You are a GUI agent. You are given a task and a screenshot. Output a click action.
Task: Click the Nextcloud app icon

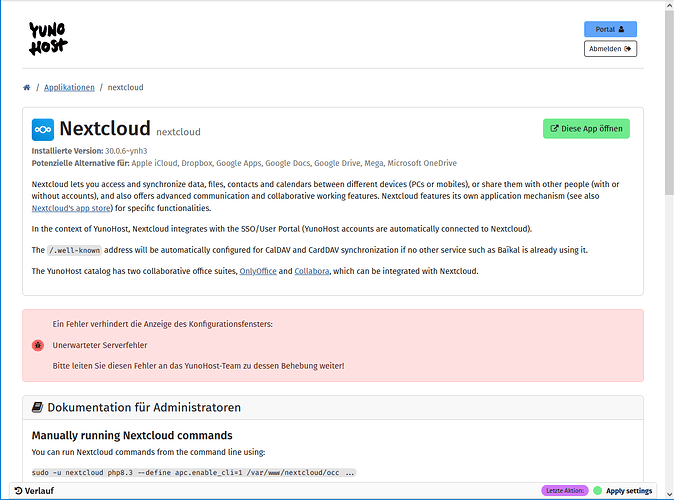point(42,129)
